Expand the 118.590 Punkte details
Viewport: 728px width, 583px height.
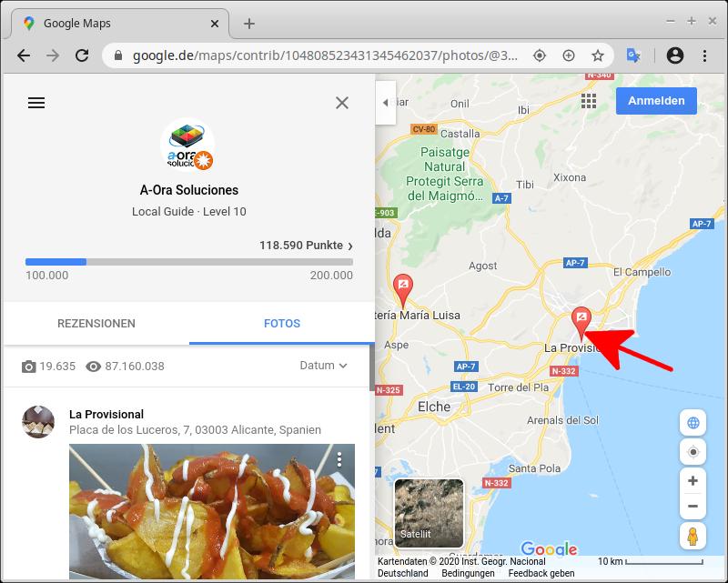tap(306, 246)
